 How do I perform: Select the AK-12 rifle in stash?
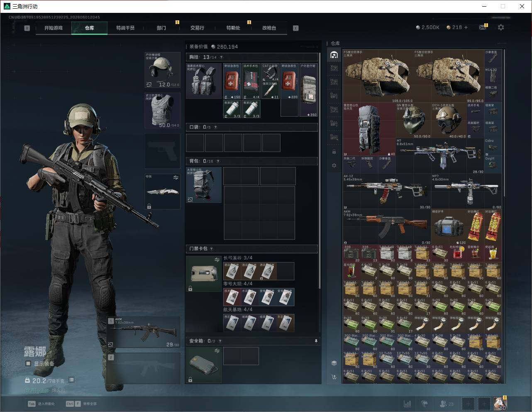coord(387,191)
